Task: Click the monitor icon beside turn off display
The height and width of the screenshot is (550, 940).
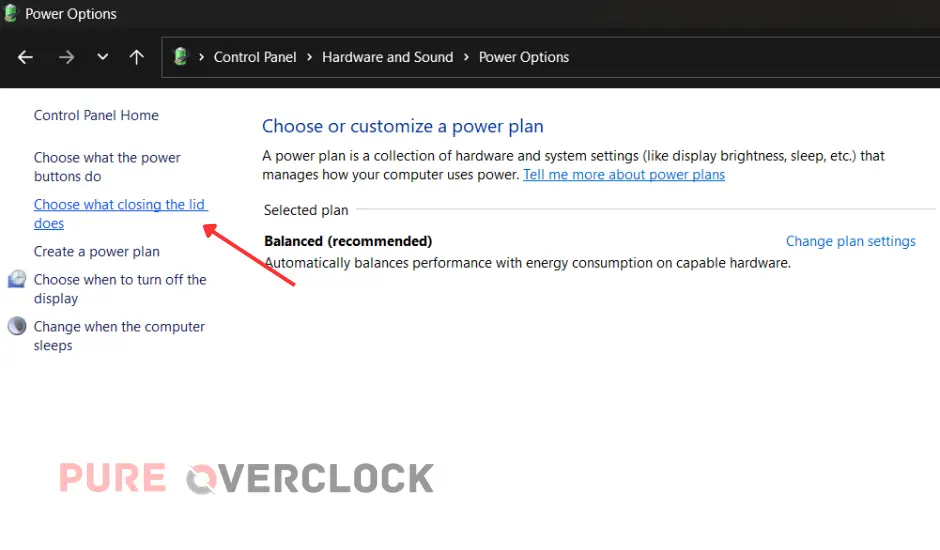Action: [x=17, y=279]
